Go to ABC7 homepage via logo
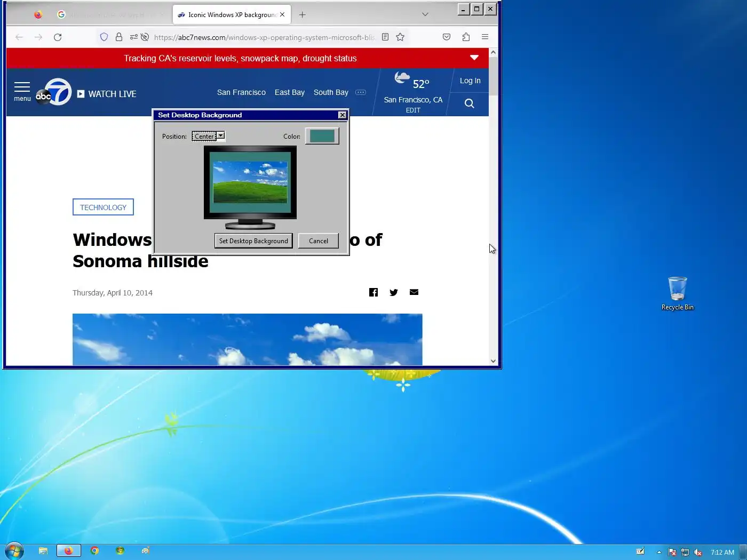This screenshot has width=747, height=560. tap(54, 92)
